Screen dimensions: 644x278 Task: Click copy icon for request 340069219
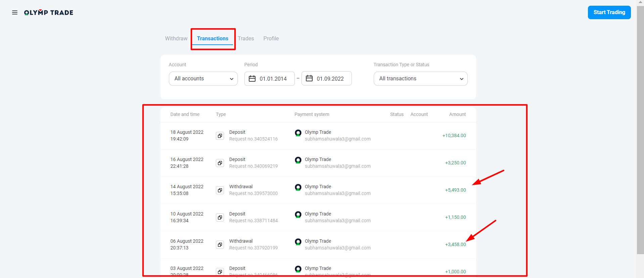click(x=220, y=163)
